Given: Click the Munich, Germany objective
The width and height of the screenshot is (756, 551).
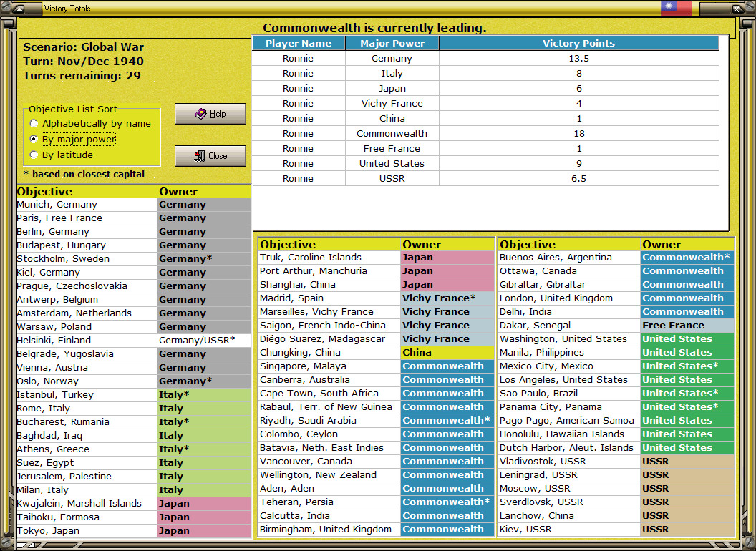Looking at the screenshot, I should [x=87, y=205].
